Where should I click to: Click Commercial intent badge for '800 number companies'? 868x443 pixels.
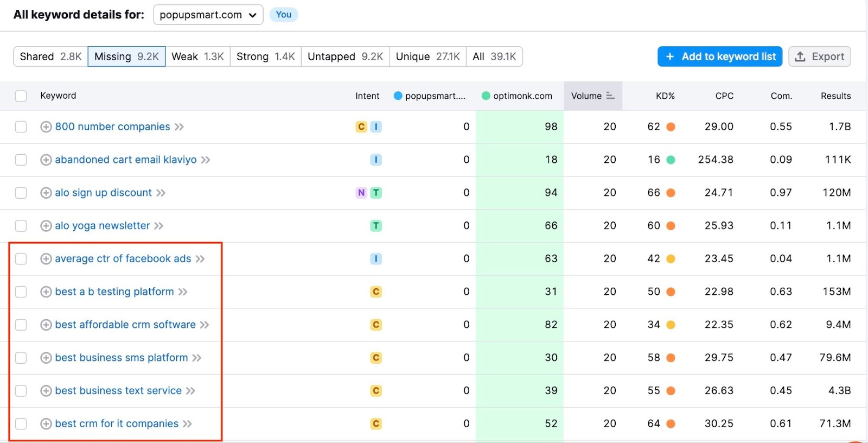point(361,127)
